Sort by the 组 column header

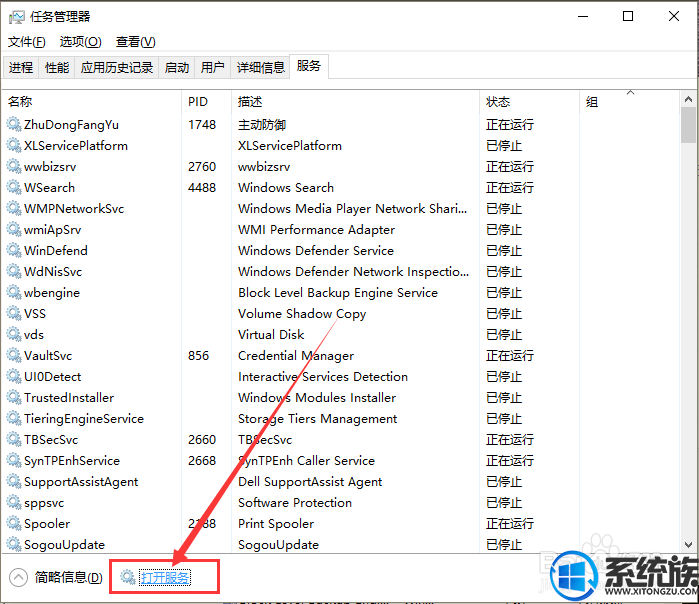click(x=629, y=102)
